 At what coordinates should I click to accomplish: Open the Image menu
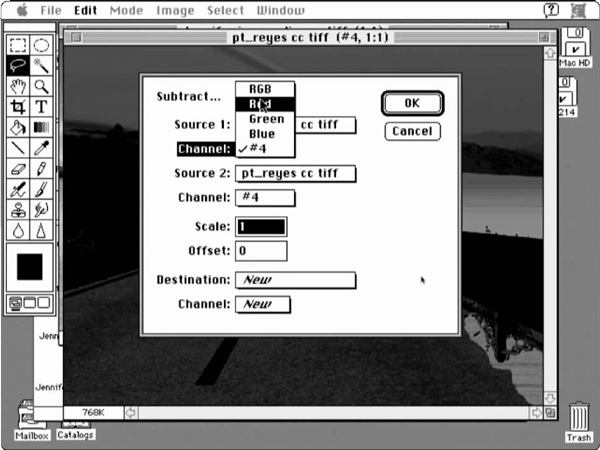175,10
